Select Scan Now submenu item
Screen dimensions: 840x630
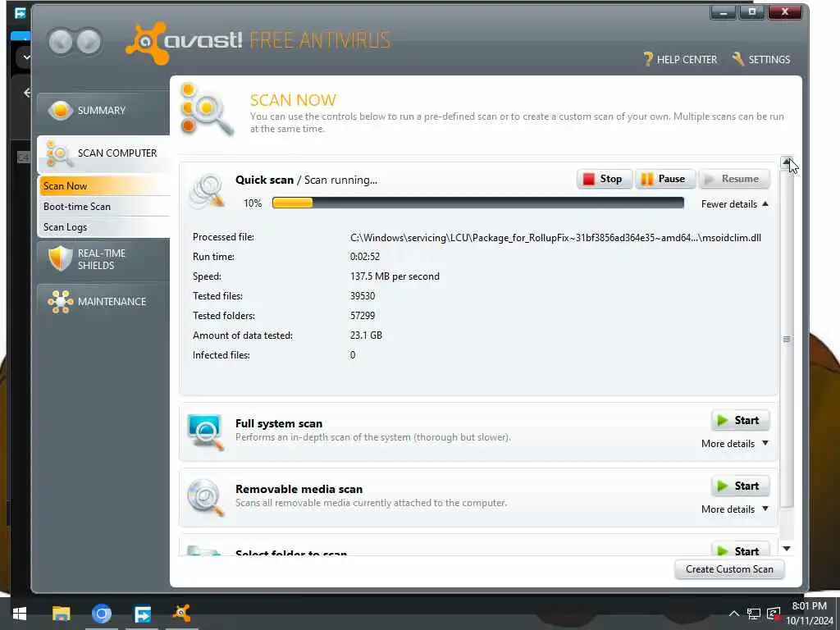pos(104,186)
